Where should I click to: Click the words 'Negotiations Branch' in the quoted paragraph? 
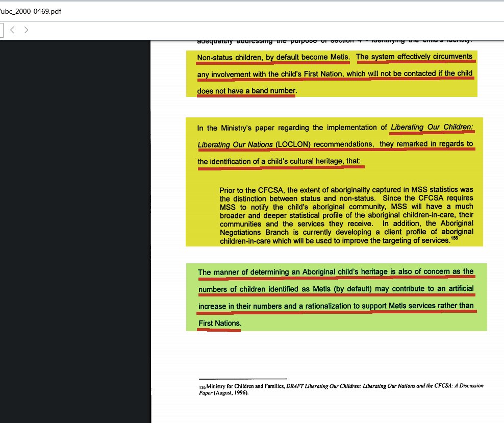[255, 232]
